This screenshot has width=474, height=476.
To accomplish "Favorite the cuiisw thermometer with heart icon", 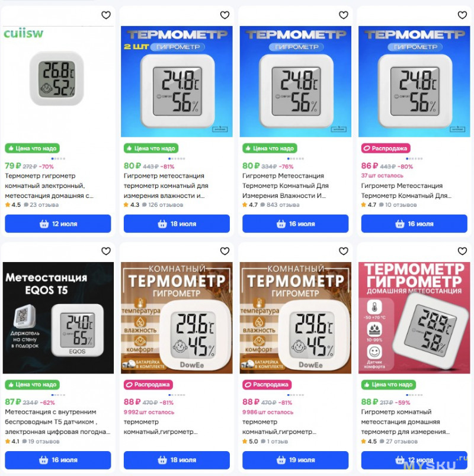I will point(106,15).
